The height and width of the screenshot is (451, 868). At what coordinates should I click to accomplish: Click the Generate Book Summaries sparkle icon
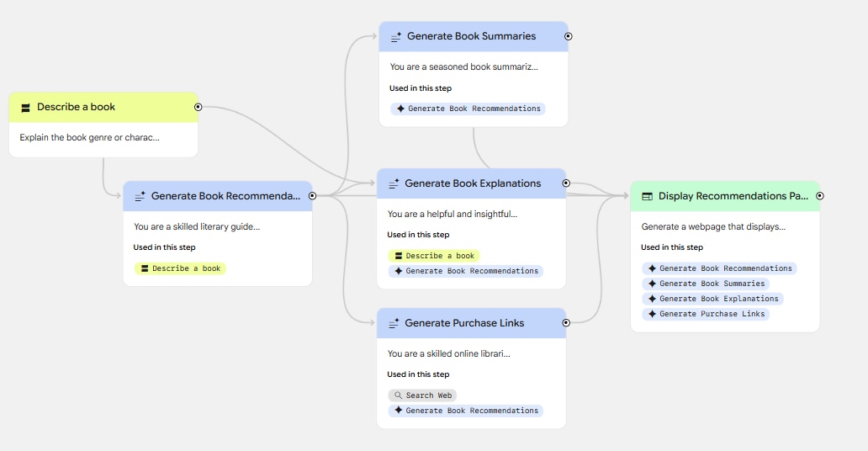tap(395, 37)
